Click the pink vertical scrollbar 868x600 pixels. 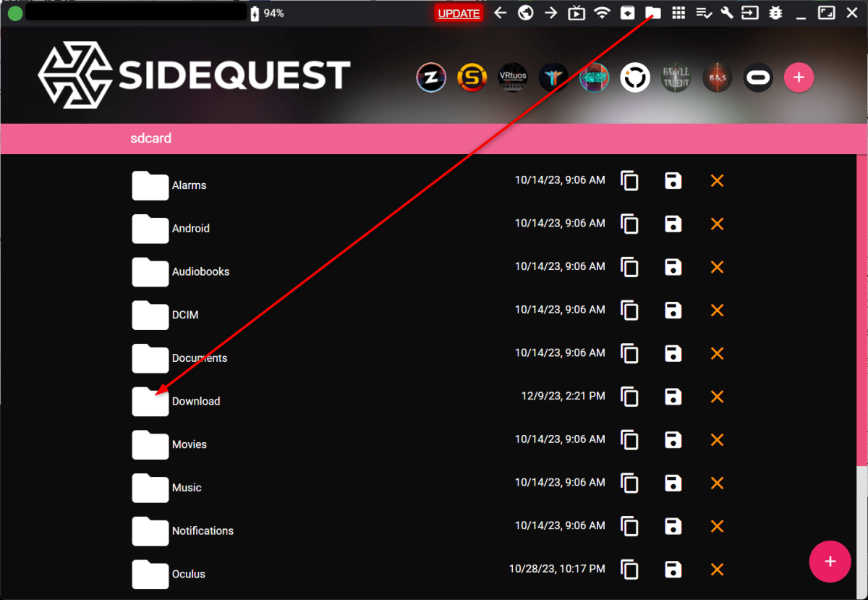(861, 310)
